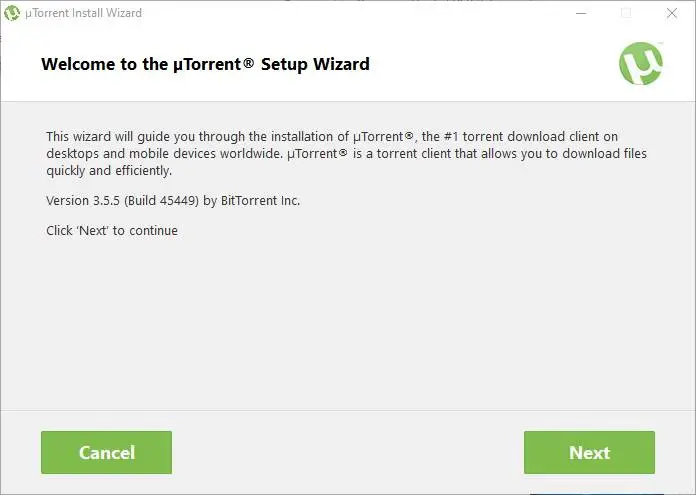Click the 'Welcome to the µTorrent® Setup Wizard' heading
This screenshot has width=696, height=495.
pos(205,65)
